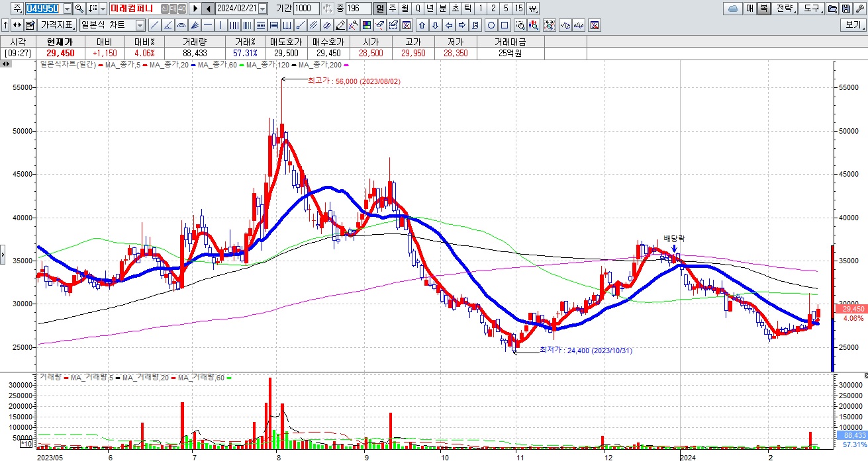Click the 최고가 56,000 chart label
Screen dimensions: 868x461
[354, 81]
